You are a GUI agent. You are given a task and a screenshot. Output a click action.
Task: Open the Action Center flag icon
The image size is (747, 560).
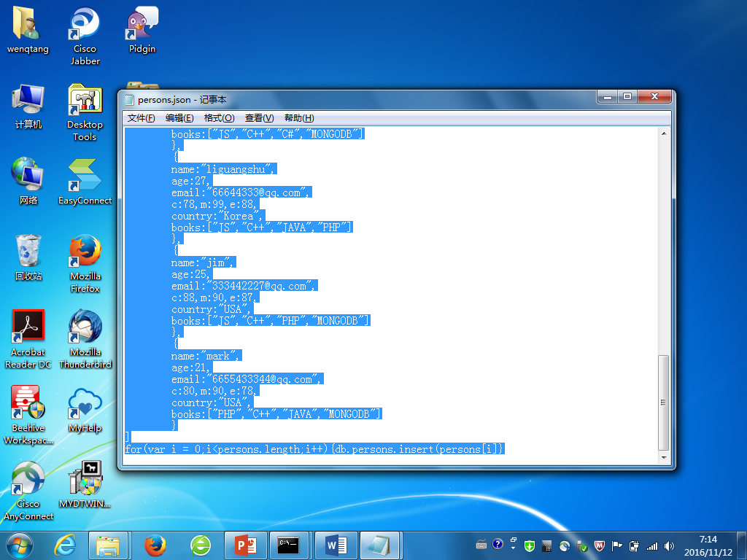pos(617,546)
